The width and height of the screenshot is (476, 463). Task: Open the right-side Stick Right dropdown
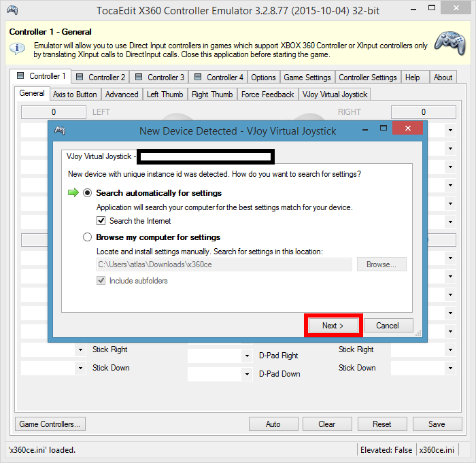(450, 349)
